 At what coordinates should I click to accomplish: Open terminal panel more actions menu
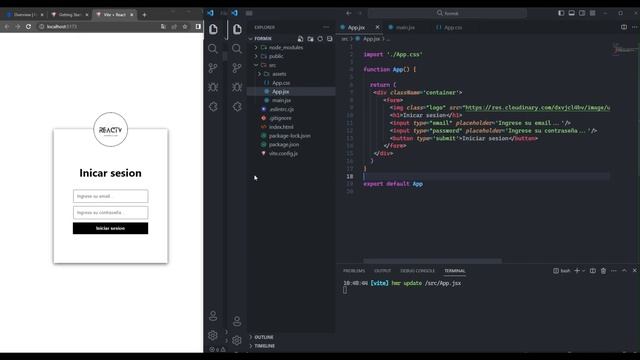(x=614, y=271)
